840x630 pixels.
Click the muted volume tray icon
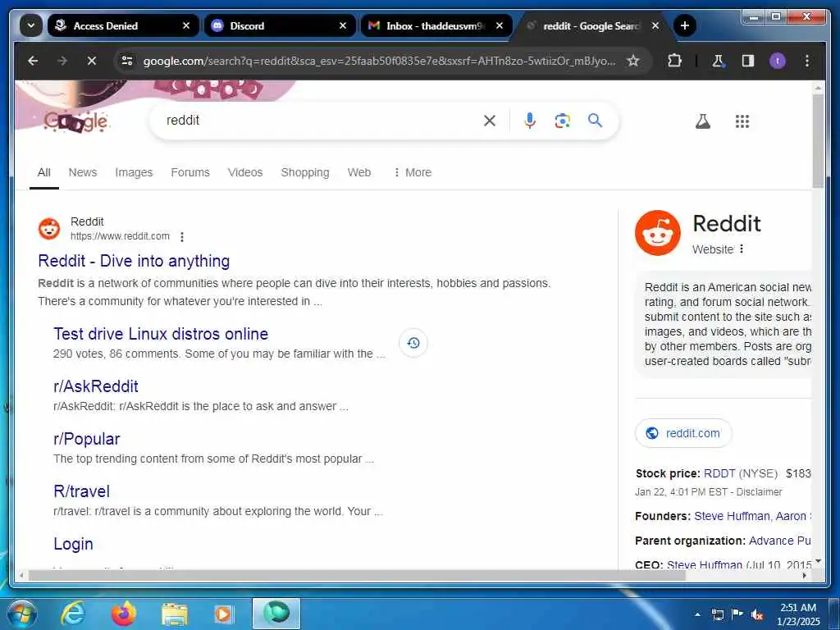(x=757, y=615)
